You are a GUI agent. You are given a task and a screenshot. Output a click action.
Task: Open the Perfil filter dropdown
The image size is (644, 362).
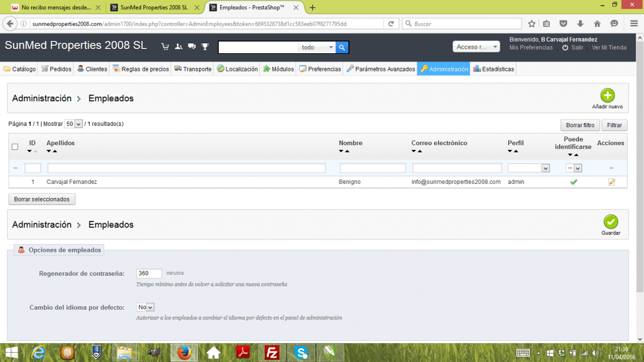(x=529, y=168)
